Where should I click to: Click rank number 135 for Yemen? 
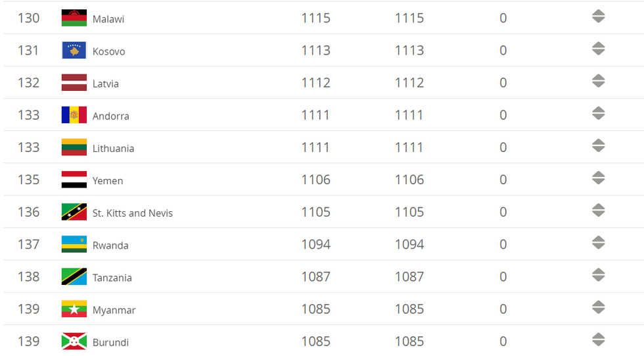point(29,180)
